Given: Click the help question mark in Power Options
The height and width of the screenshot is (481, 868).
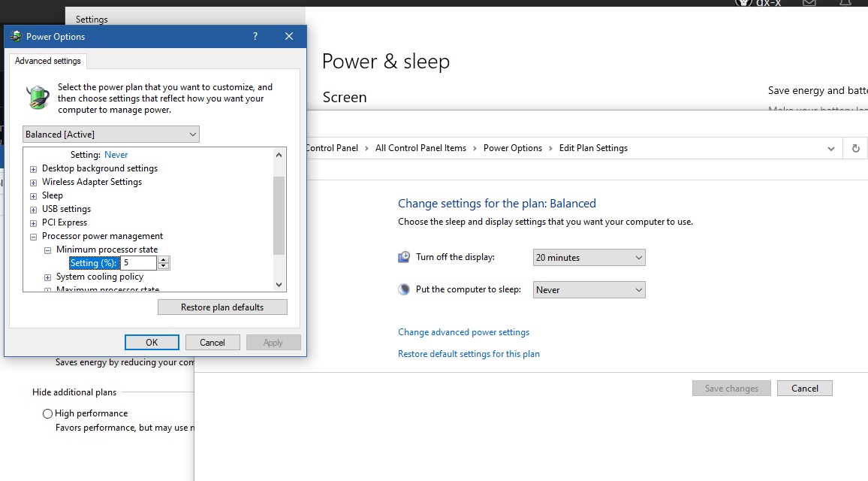Looking at the screenshot, I should (255, 36).
